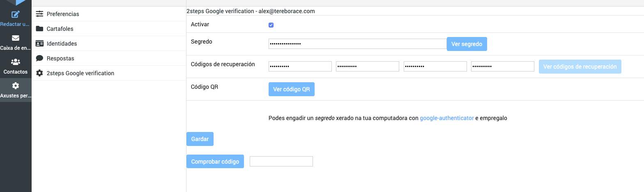Click the Preferencias sliders icon
644x192 pixels.
(x=39, y=14)
